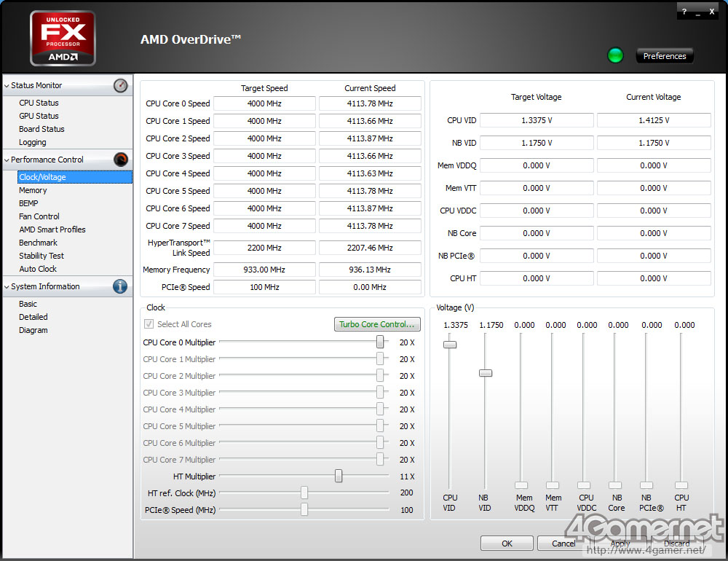The image size is (728, 561).
Task: Click the System Information info icon
Action: 120,286
